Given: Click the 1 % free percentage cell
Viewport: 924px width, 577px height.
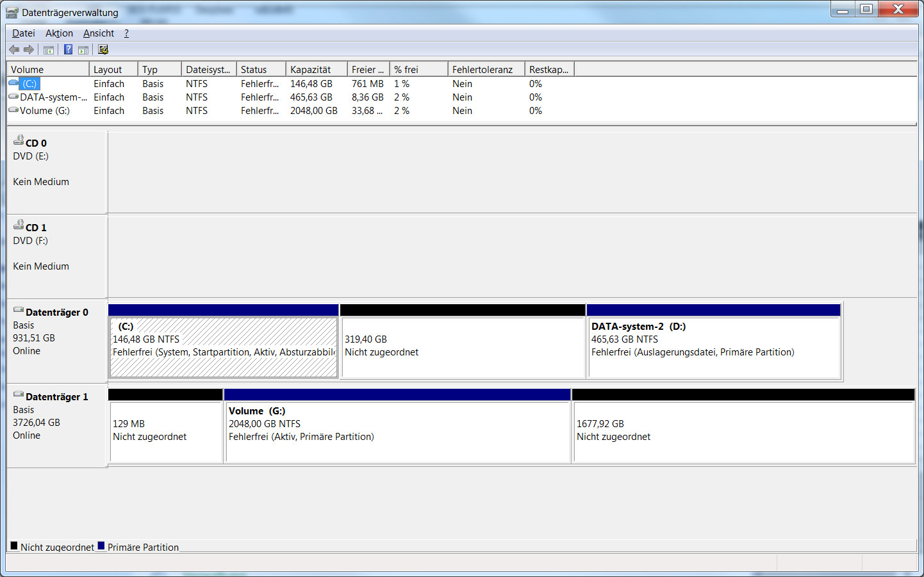Looking at the screenshot, I should (x=402, y=83).
